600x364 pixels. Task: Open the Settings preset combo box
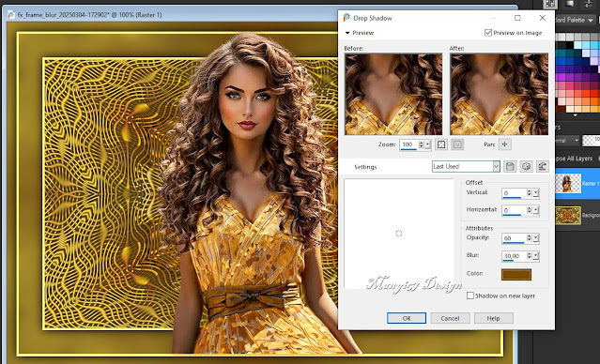pos(466,166)
